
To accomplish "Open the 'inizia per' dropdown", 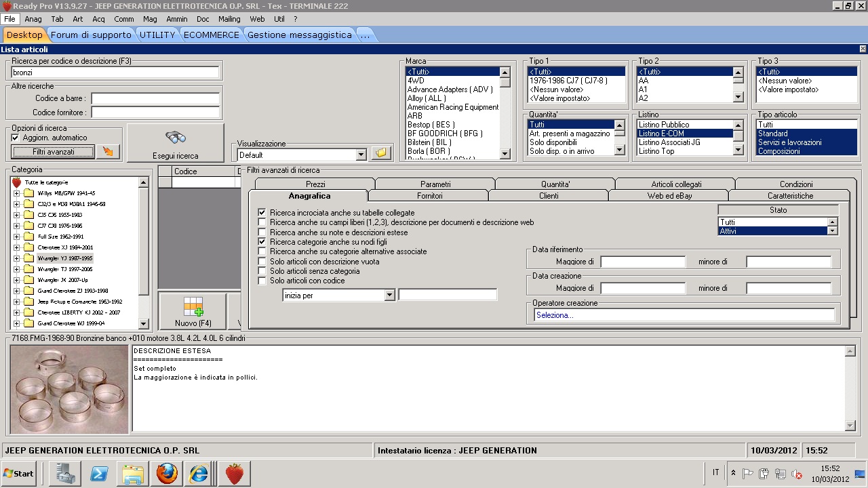I will (x=389, y=295).
